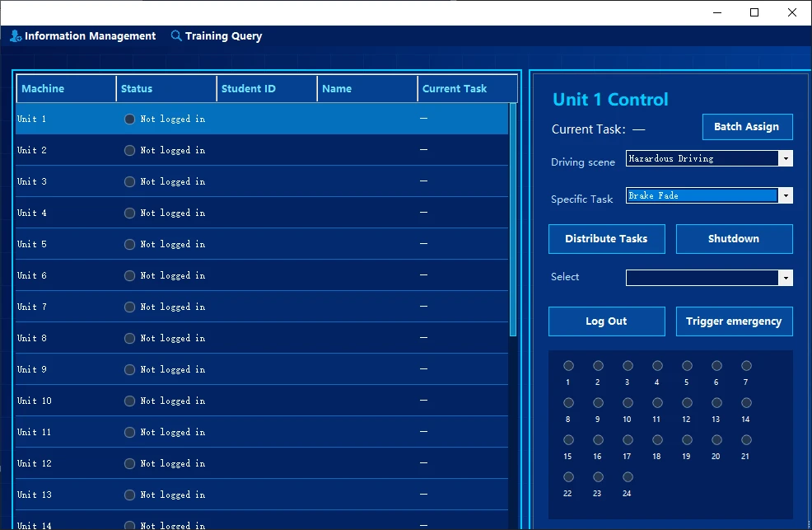Select machine indicator dot number 1
Image resolution: width=812 pixels, height=530 pixels.
pyautogui.click(x=568, y=366)
